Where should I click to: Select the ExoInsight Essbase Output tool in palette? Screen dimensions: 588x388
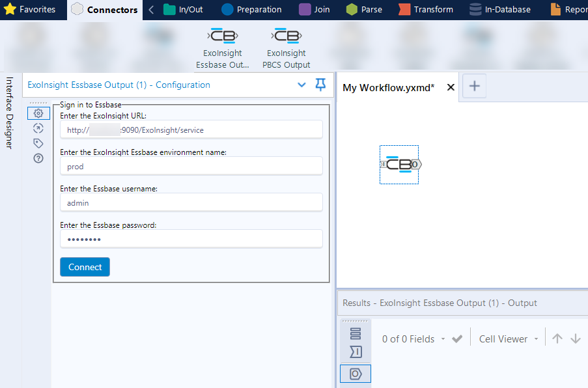click(223, 48)
